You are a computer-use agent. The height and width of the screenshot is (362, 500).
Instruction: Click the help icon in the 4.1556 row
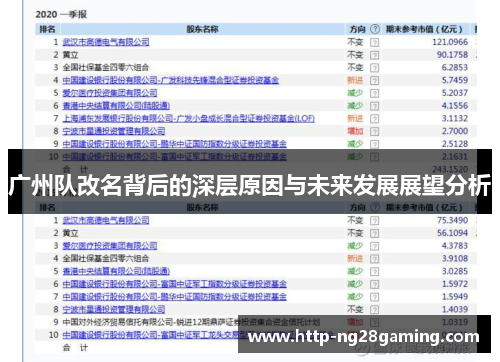coord(375,106)
